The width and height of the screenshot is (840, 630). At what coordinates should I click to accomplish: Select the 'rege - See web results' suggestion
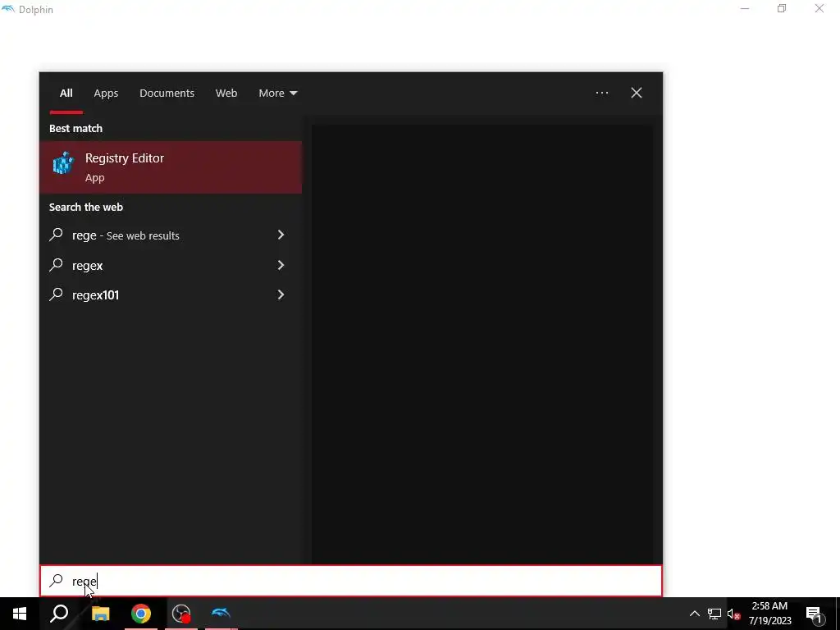tap(171, 235)
